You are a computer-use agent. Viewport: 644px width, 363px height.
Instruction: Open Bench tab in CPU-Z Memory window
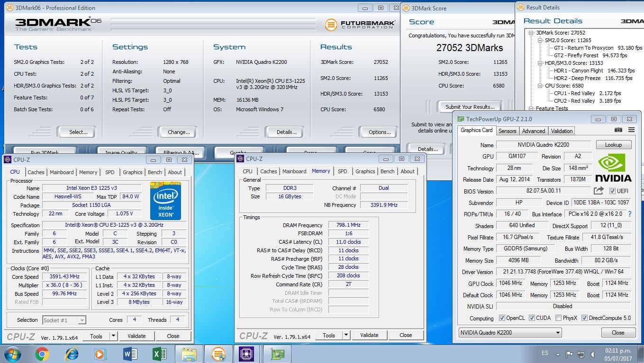click(387, 171)
